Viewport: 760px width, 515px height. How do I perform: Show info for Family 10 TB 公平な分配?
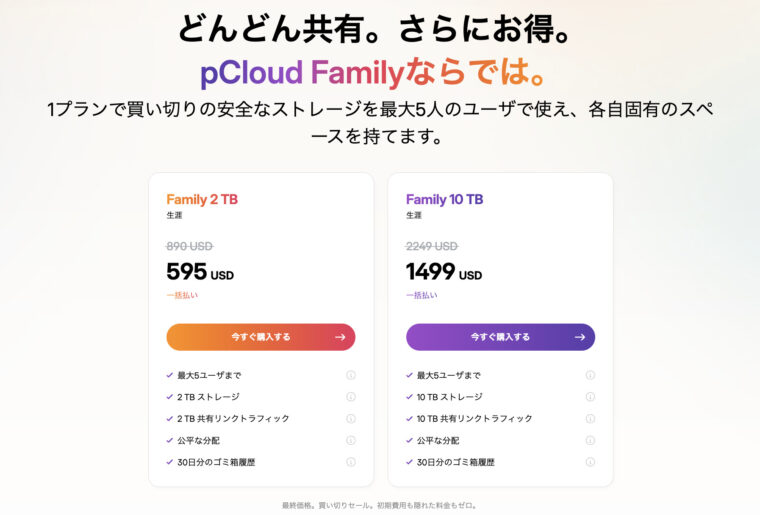coord(590,440)
